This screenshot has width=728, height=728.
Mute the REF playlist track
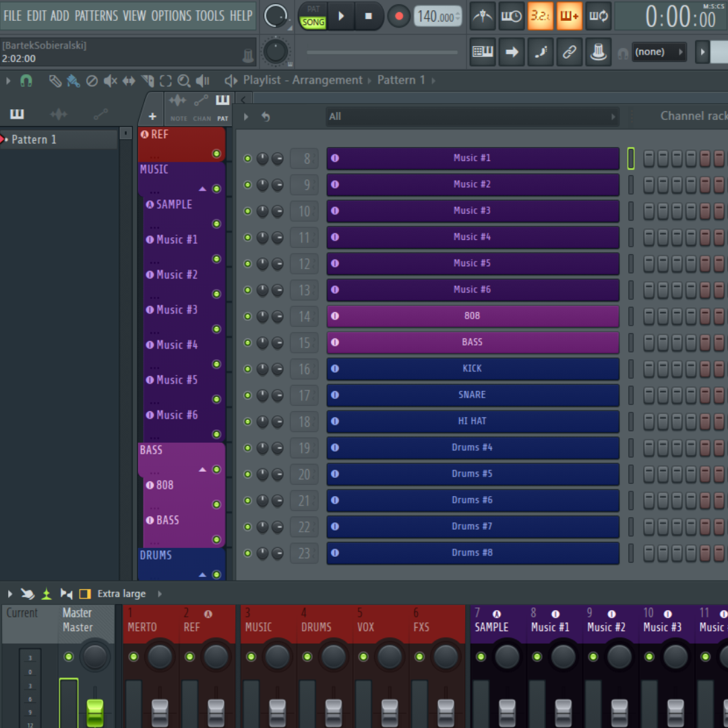click(x=216, y=154)
